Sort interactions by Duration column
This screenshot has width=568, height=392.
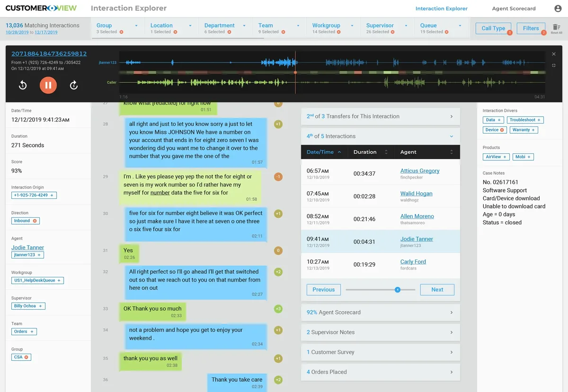[371, 152]
